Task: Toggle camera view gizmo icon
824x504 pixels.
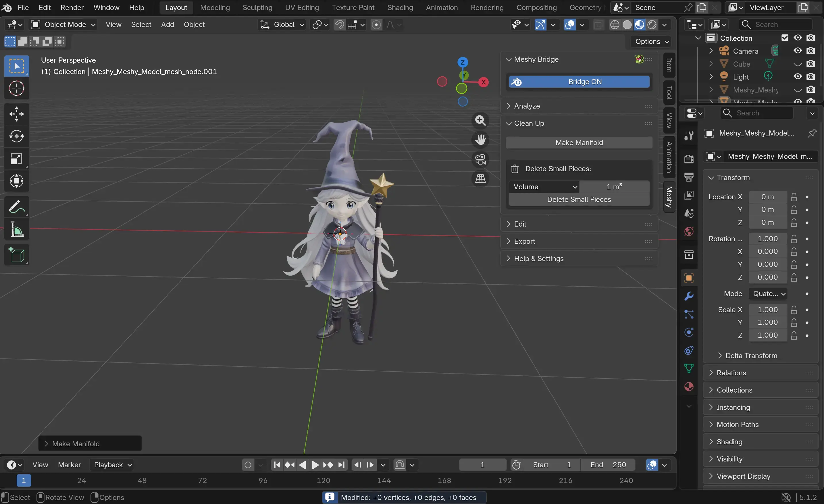Action: coord(481,159)
